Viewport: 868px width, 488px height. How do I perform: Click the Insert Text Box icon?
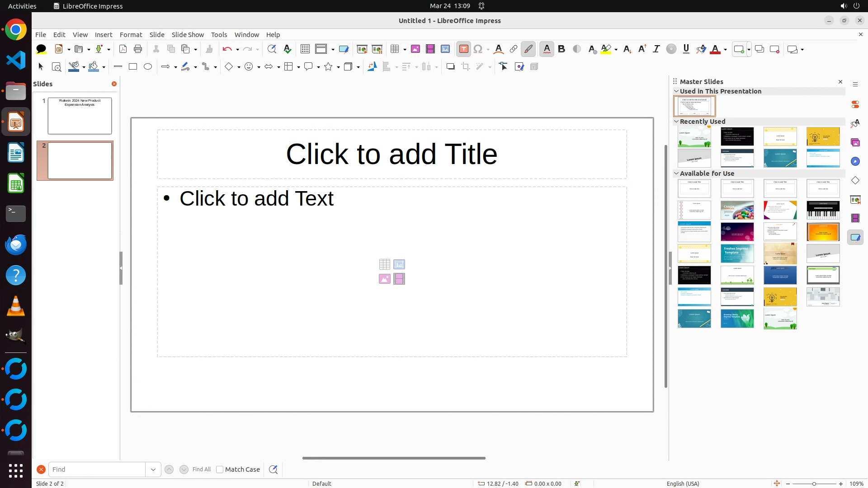tap(463, 49)
